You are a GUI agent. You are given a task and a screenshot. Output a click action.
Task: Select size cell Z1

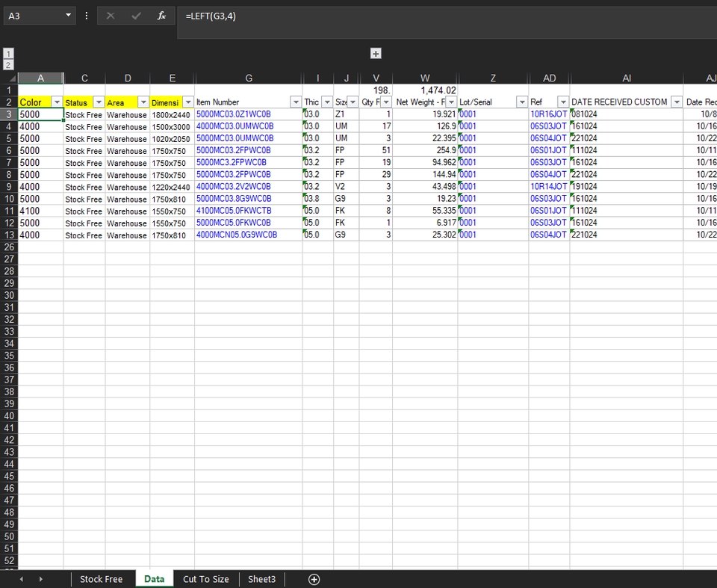point(346,114)
